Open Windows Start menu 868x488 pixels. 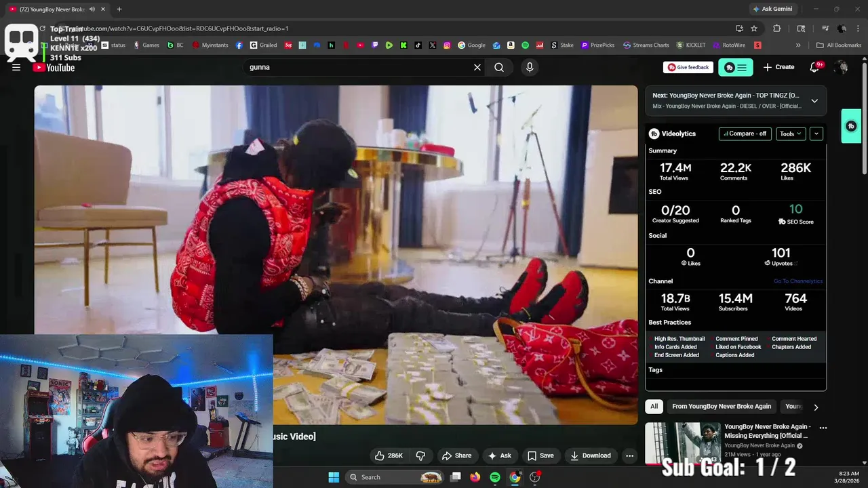pos(334,477)
